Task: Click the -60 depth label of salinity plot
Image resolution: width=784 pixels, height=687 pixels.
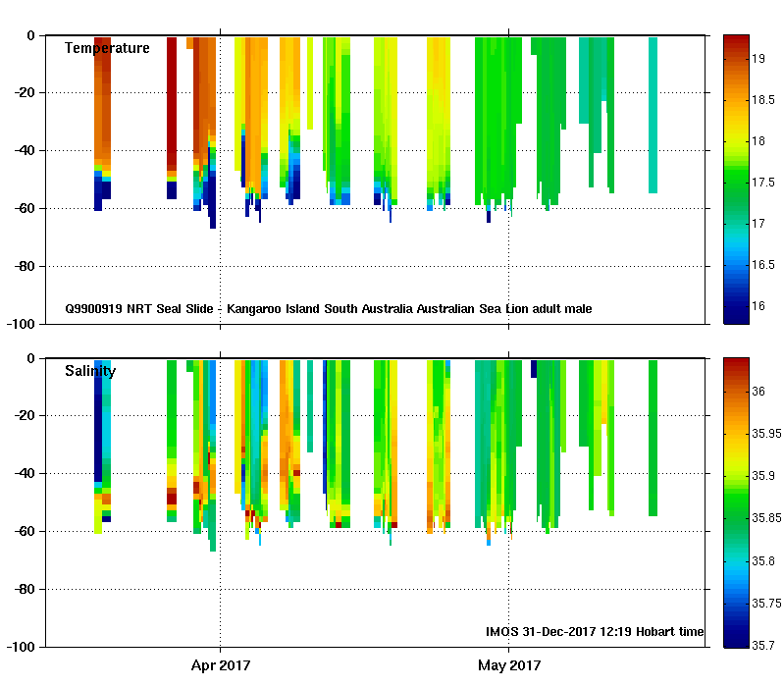Action: (x=24, y=531)
